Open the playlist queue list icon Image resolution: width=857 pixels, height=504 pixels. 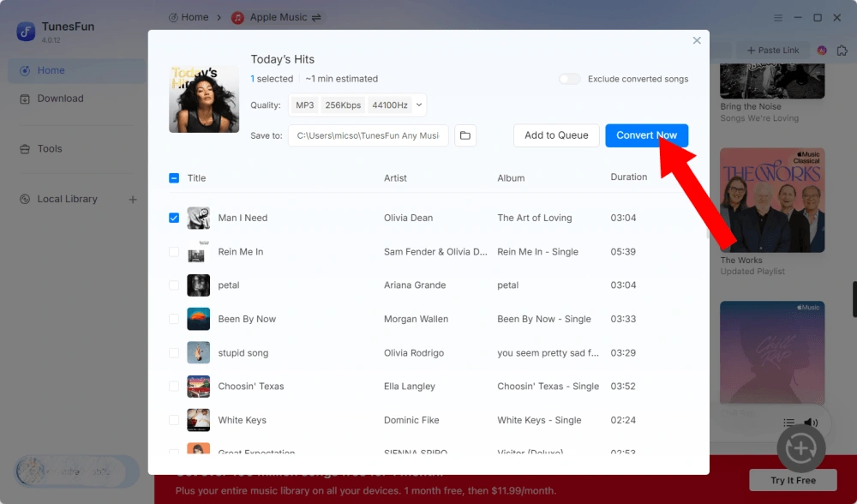pyautogui.click(x=788, y=422)
